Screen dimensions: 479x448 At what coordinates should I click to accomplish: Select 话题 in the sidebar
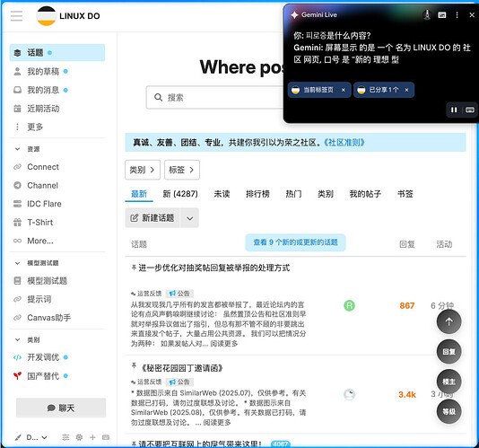point(57,53)
